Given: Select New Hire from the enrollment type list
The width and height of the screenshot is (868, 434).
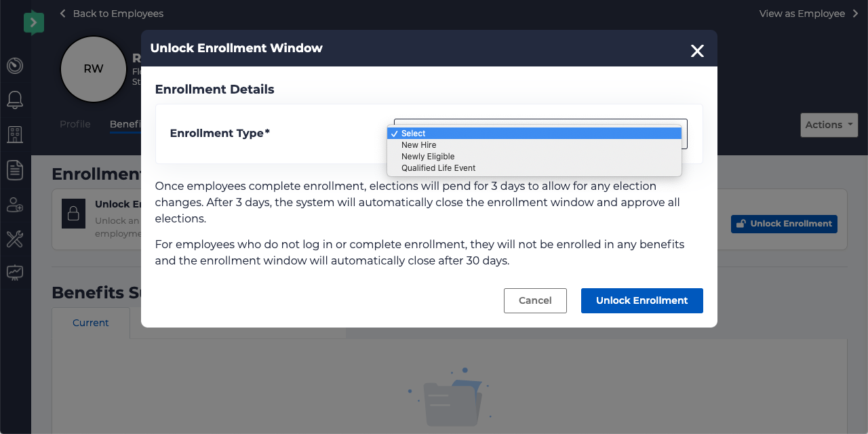Looking at the screenshot, I should [418, 144].
